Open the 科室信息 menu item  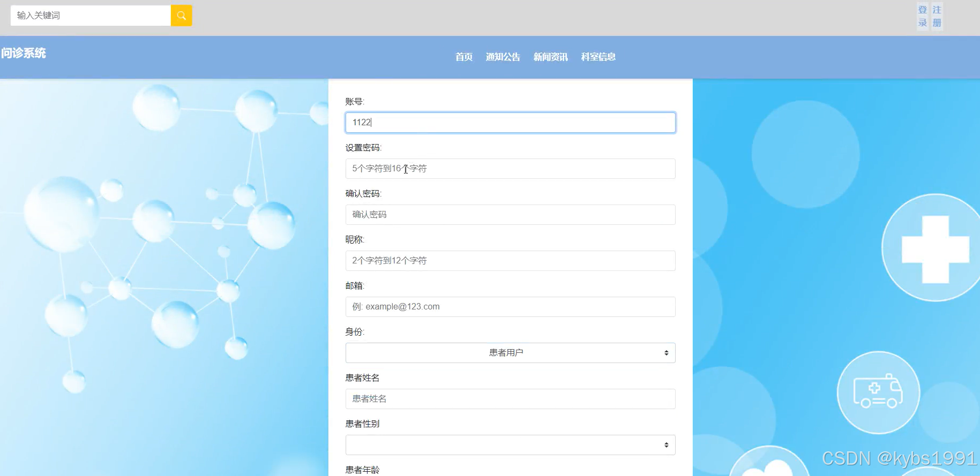599,57
